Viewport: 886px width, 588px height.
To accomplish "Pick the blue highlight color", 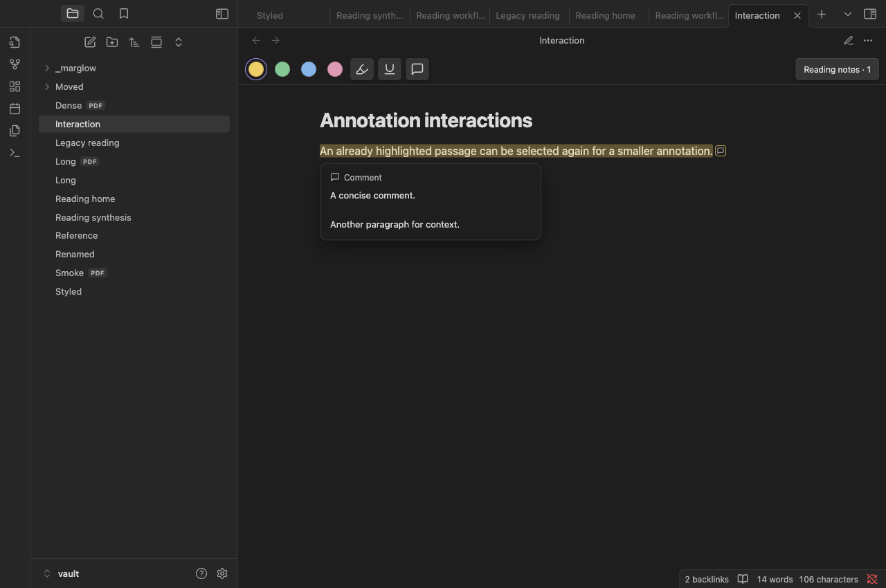I will 309,69.
